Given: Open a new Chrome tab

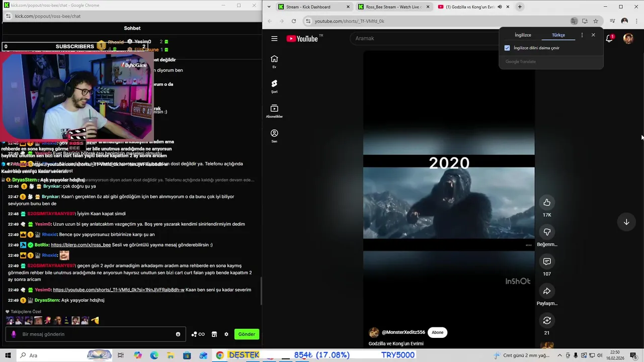Looking at the screenshot, I should click(x=520, y=7).
